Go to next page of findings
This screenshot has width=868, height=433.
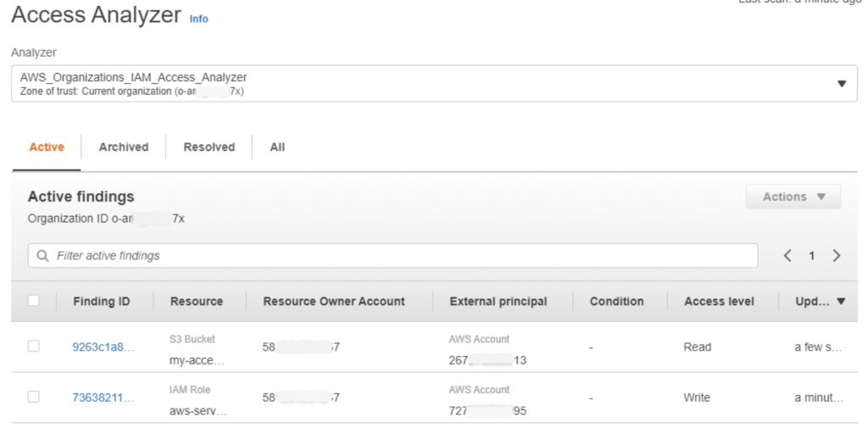[x=837, y=255]
